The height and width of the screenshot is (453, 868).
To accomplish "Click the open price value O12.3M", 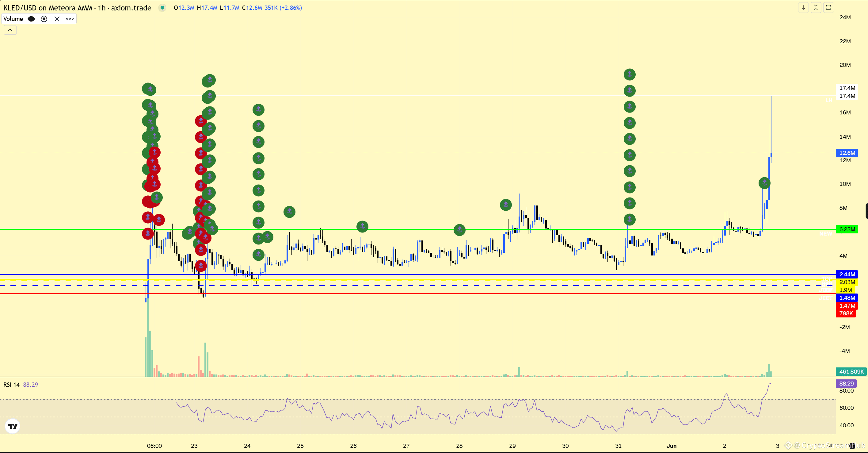I will (x=184, y=8).
